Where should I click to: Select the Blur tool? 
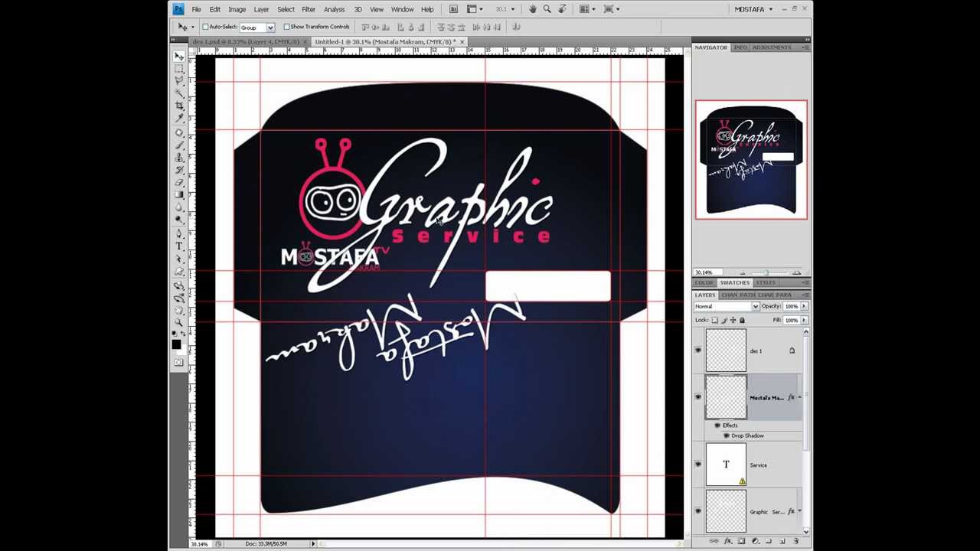pos(179,206)
